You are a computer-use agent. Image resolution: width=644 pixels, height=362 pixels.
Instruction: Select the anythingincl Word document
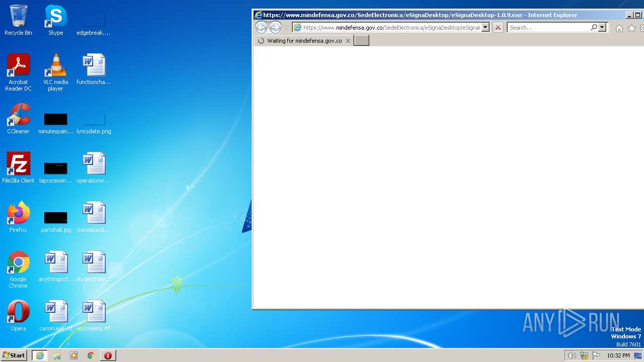[55, 266]
